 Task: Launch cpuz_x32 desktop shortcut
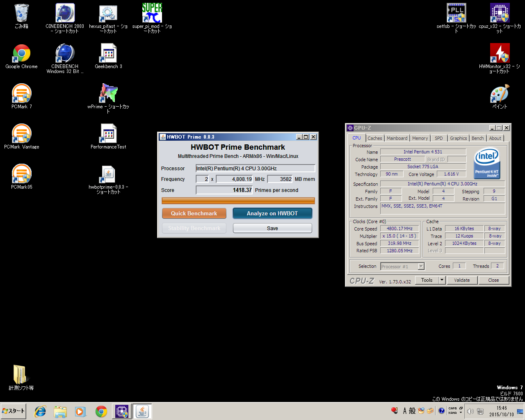coord(500,18)
